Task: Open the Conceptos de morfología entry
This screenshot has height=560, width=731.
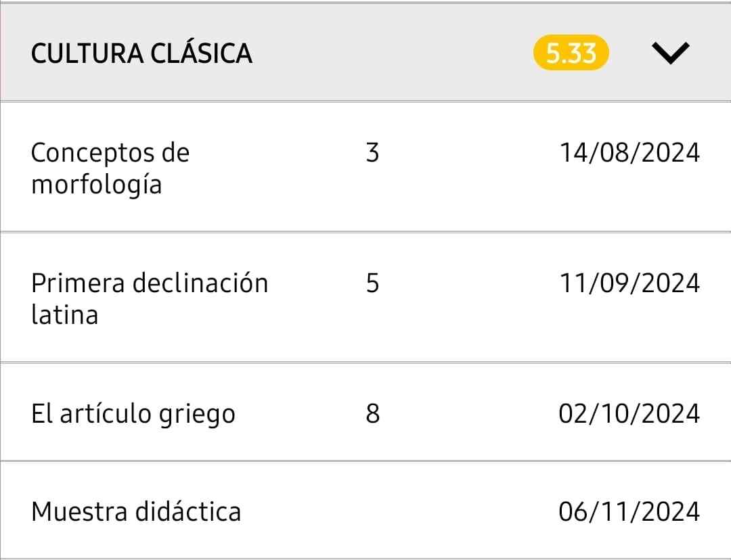Action: (110, 168)
